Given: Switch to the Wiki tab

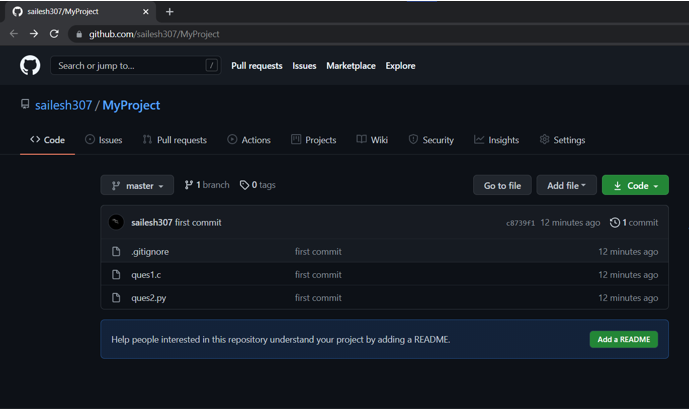Looking at the screenshot, I should click(x=372, y=140).
